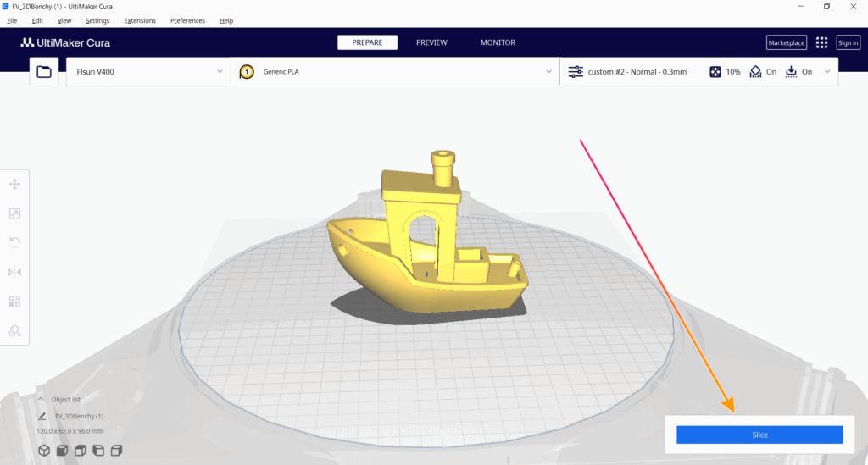The height and width of the screenshot is (465, 868).
Task: Open the View menu
Action: coord(64,21)
